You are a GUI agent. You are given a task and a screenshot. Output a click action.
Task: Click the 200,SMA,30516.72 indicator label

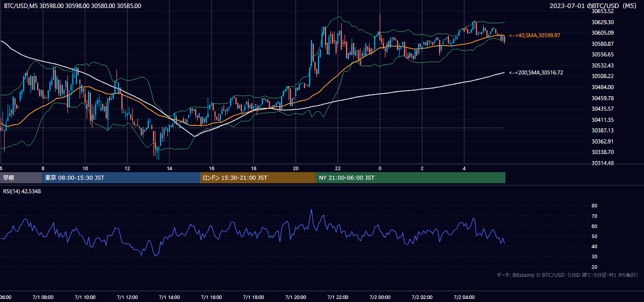[x=536, y=73]
